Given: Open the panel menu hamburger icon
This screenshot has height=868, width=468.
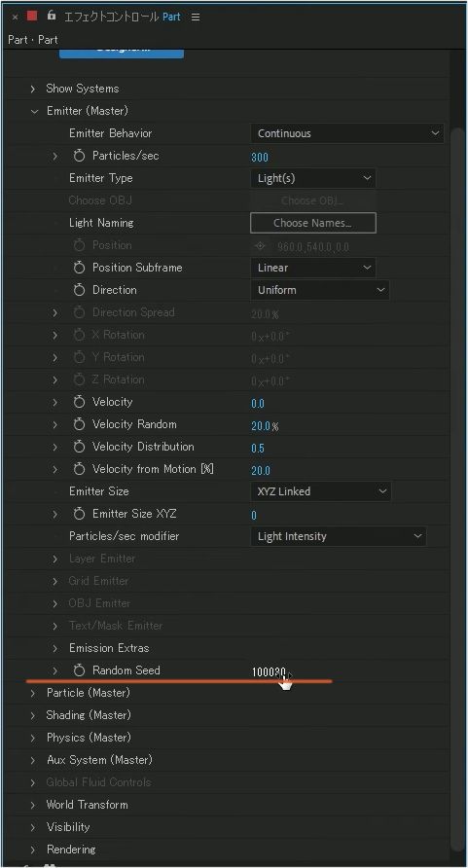Looking at the screenshot, I should [196, 18].
